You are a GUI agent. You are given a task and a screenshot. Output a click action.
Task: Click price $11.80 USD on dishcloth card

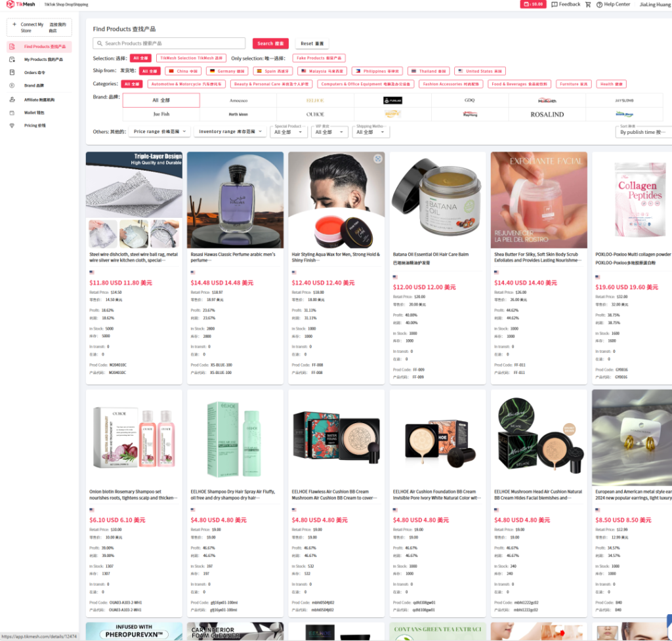121,283
